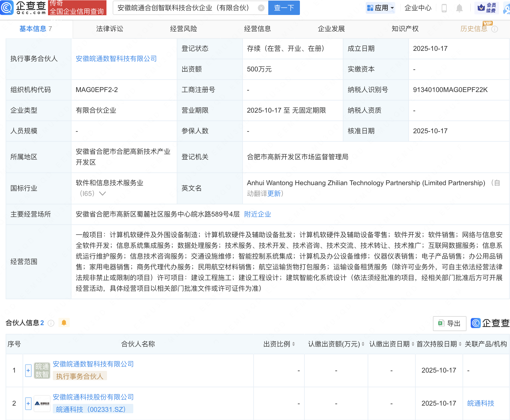Click the info icon beside 历史信息
Screen dimensions: 510x420
tap(495, 29)
